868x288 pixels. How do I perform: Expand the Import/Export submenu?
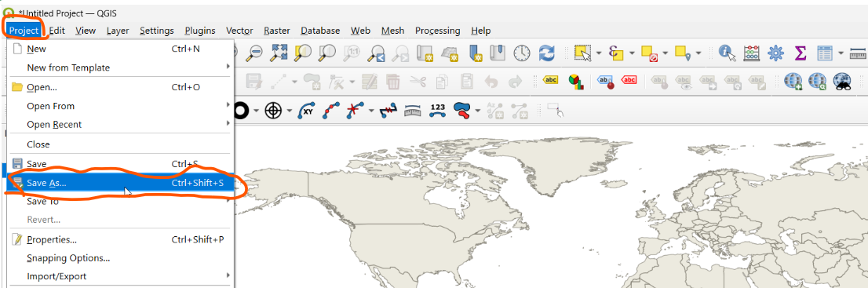[120, 275]
